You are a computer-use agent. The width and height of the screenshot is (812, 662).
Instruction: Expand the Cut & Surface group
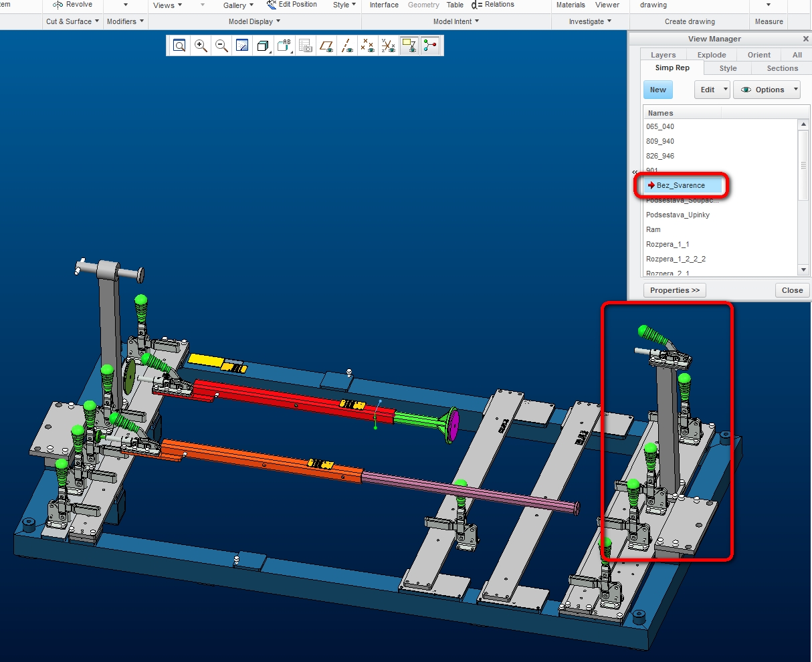pyautogui.click(x=73, y=21)
